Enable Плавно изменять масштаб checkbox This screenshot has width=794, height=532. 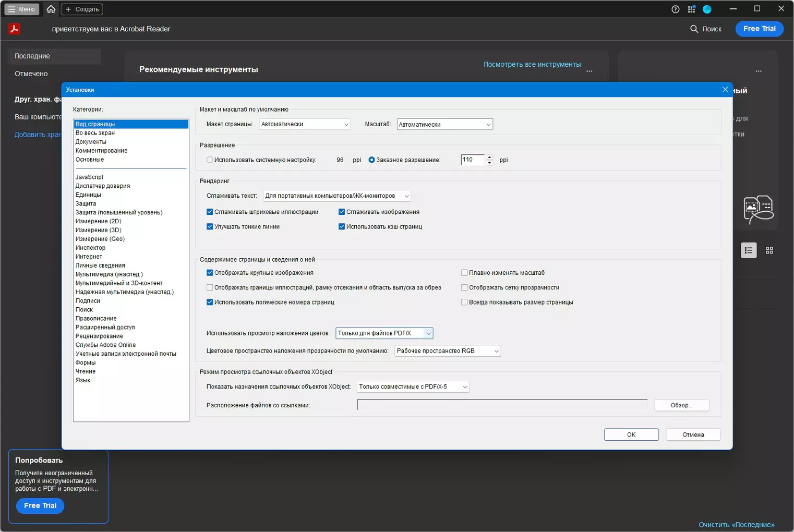click(464, 273)
